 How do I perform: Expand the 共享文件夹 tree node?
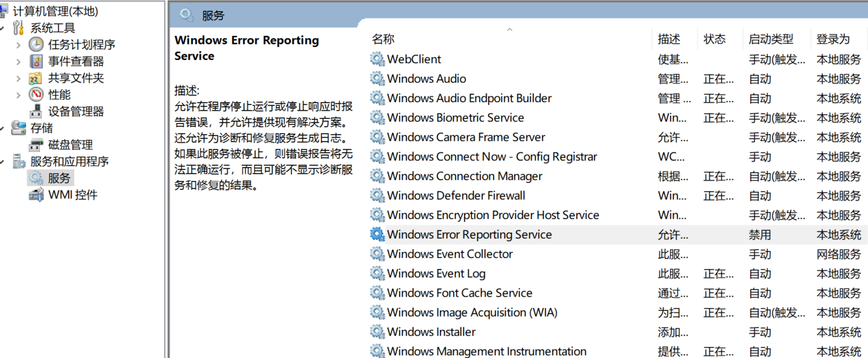[18, 78]
